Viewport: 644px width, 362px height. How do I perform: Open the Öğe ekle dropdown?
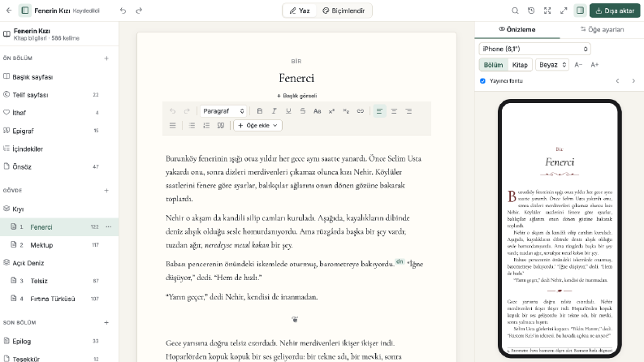[x=258, y=126]
